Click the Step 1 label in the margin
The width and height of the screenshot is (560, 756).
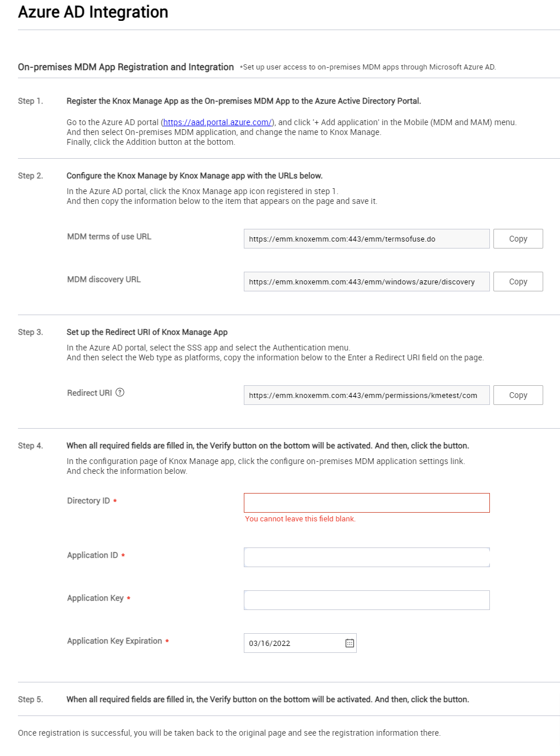coord(30,101)
